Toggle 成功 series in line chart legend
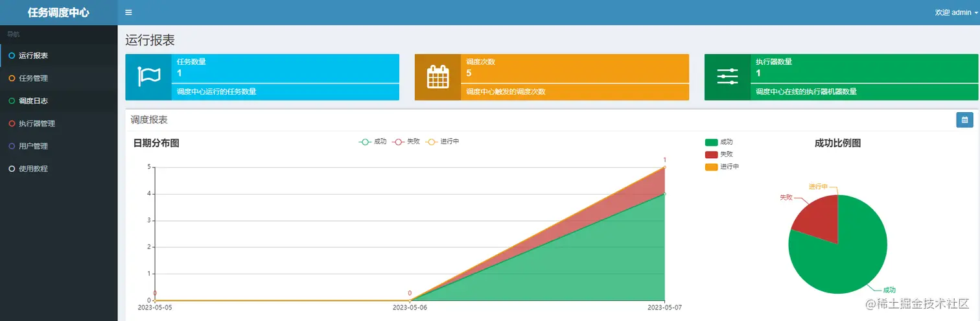This screenshot has width=980, height=321. [373, 141]
